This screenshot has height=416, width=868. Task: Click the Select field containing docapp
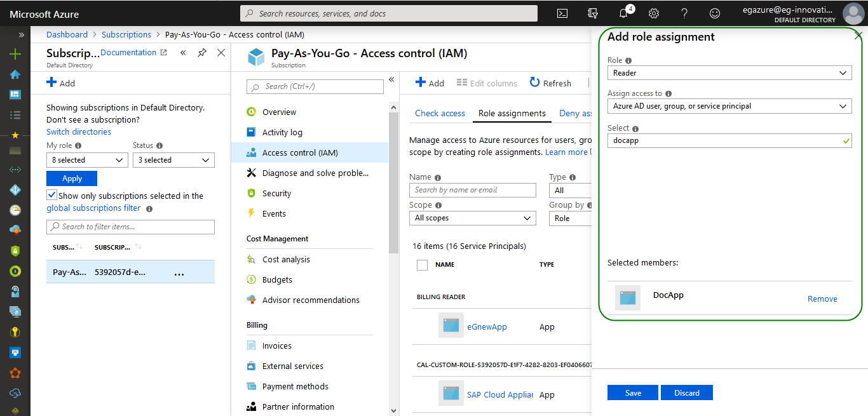[729, 140]
